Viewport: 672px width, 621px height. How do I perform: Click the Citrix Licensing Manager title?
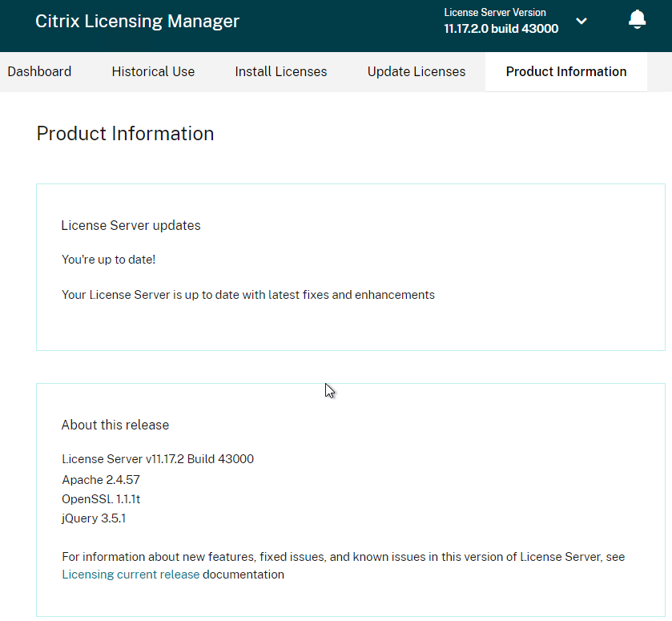click(137, 21)
